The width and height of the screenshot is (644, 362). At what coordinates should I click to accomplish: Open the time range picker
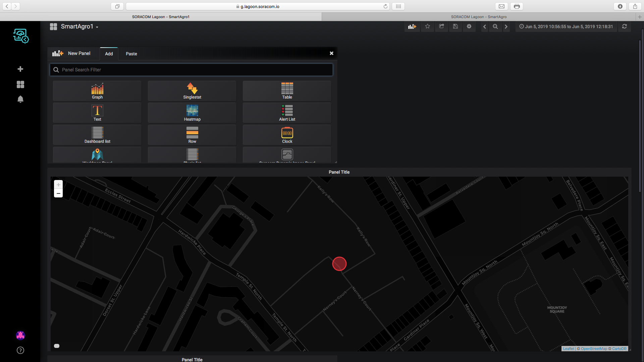point(566,26)
